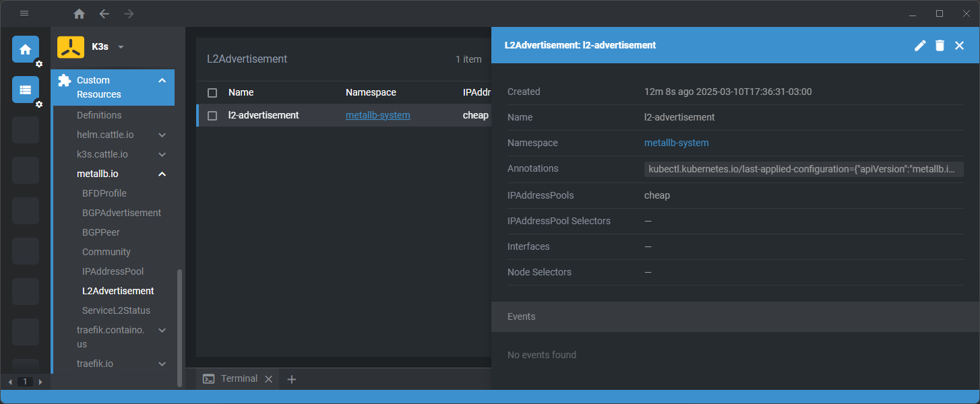This screenshot has height=404, width=980.
Task: Open the metallb-system namespace link in table
Action: click(377, 115)
